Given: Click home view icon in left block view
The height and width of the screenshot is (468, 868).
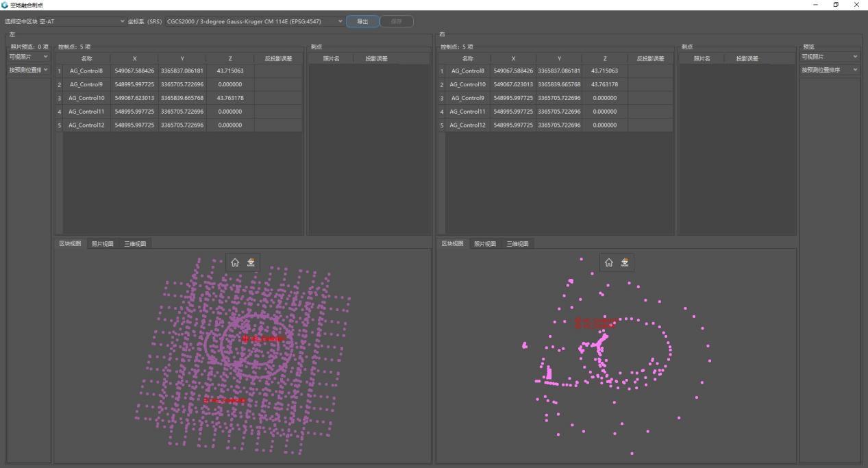Looking at the screenshot, I should tap(235, 262).
